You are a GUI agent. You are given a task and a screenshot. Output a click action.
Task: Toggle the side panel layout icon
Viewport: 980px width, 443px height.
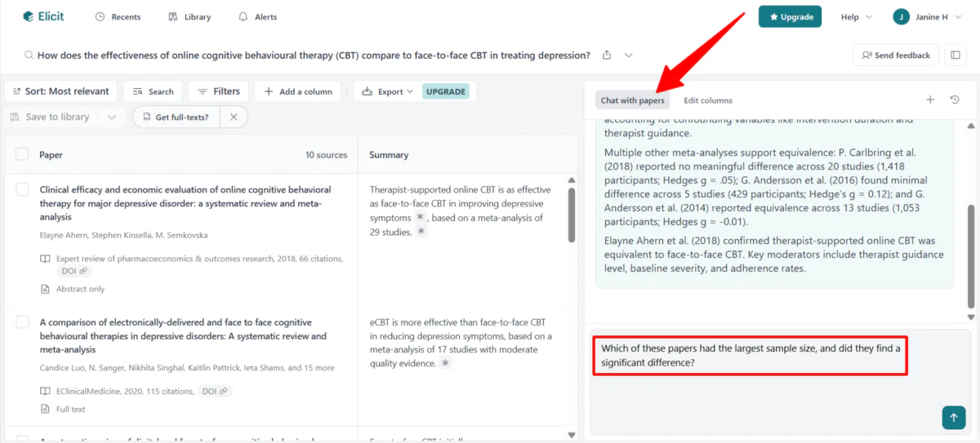(955, 55)
